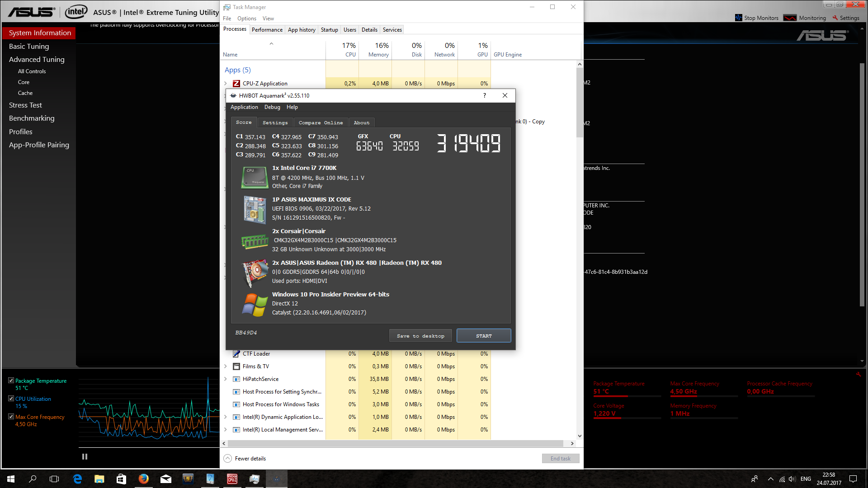Show hidden tray icons chevron

point(771,479)
